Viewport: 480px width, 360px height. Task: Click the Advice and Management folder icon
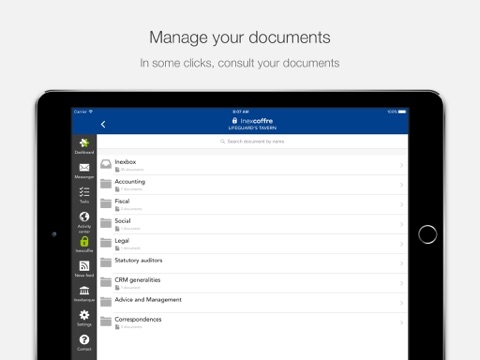pos(106,302)
